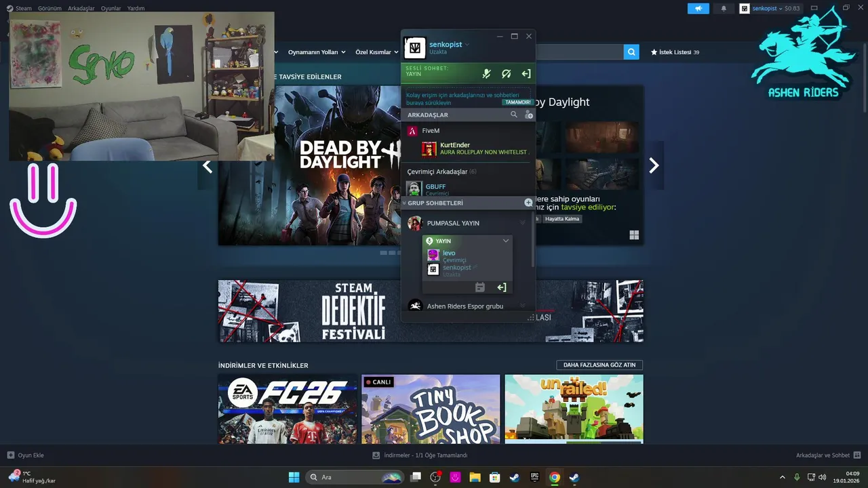Create new group chat with plus icon
The width and height of the screenshot is (868, 488).
click(x=528, y=203)
